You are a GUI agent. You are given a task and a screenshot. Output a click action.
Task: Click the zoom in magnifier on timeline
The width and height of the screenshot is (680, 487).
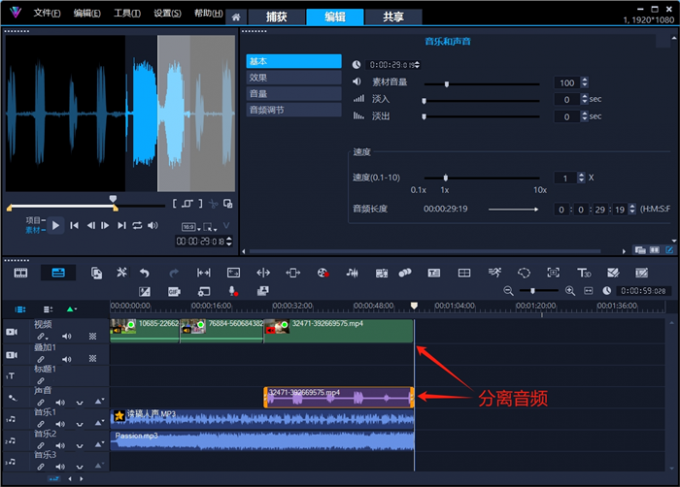[570, 291]
